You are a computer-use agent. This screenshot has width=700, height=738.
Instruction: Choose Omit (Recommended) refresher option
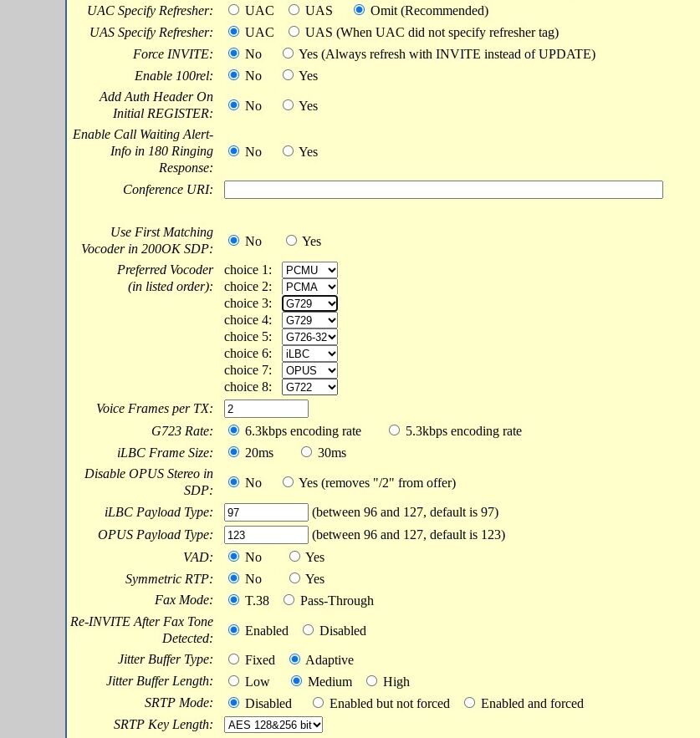tap(359, 10)
